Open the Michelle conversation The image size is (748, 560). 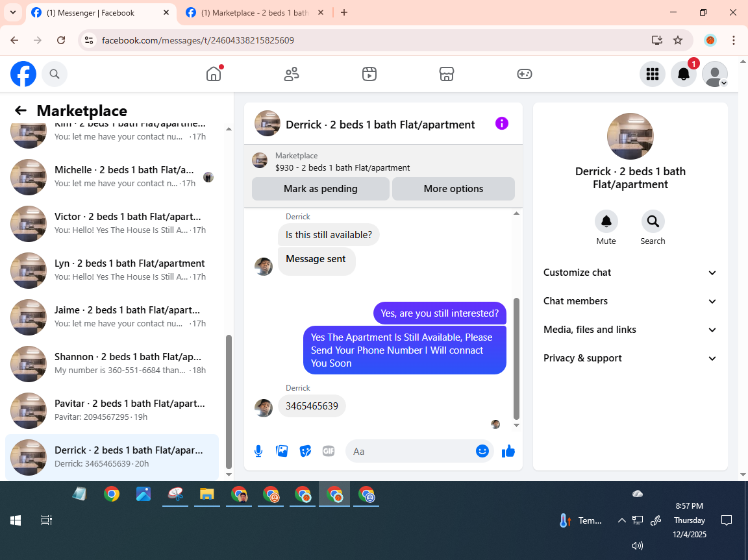click(112, 177)
